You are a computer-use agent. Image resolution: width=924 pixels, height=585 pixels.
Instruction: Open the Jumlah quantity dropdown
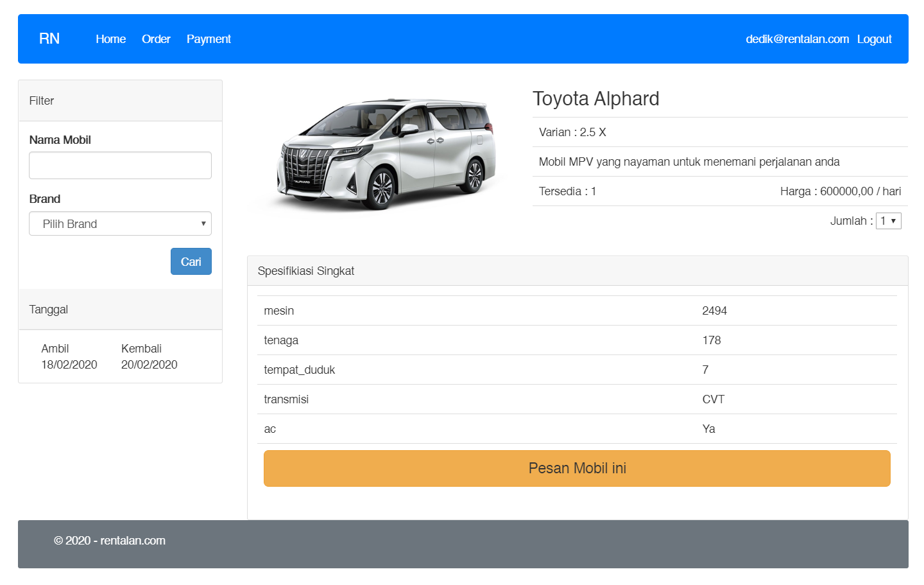point(888,221)
